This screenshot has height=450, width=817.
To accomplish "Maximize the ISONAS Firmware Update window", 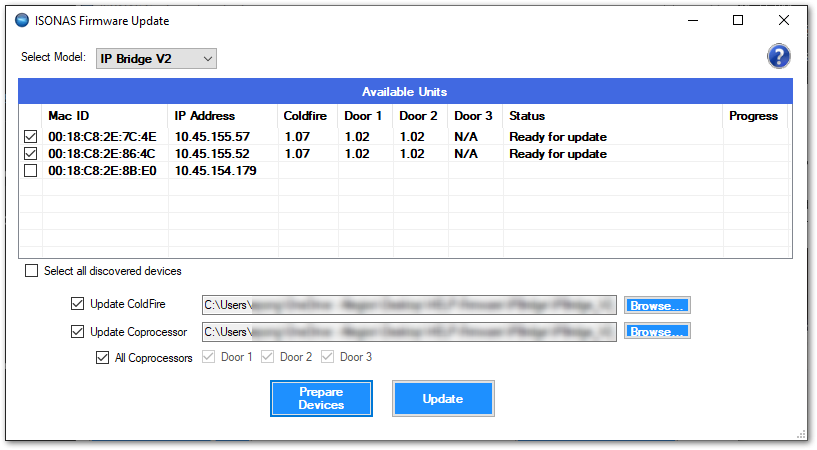I will [x=738, y=20].
